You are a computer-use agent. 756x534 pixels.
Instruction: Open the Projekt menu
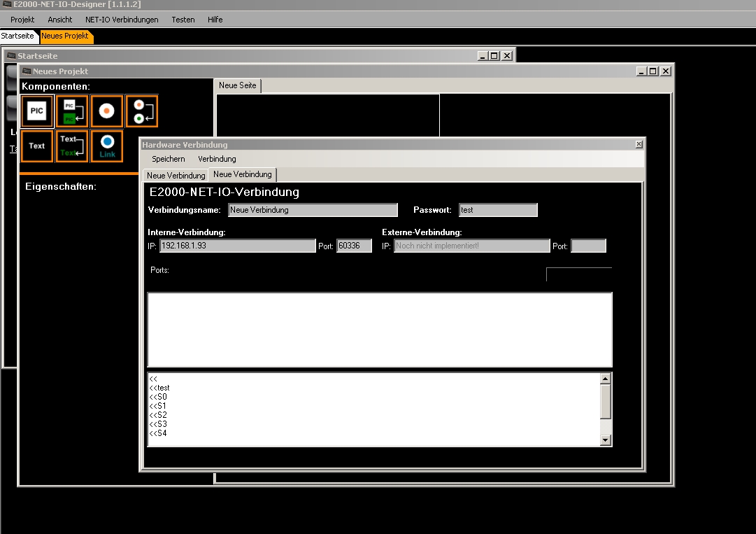click(x=22, y=20)
